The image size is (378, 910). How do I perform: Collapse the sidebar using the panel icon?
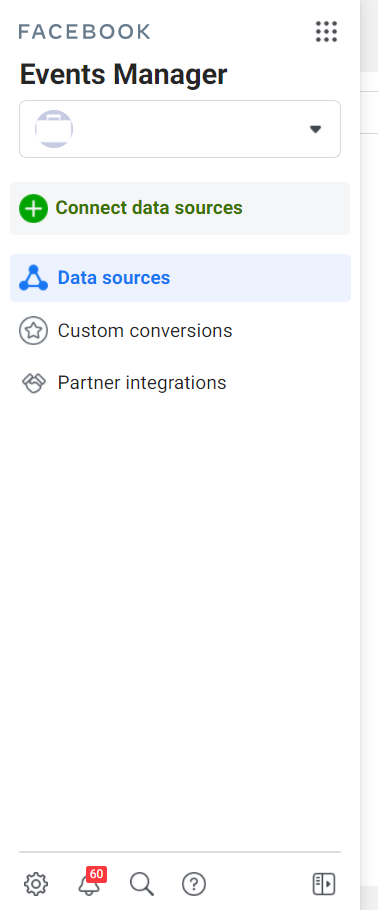pyautogui.click(x=324, y=884)
